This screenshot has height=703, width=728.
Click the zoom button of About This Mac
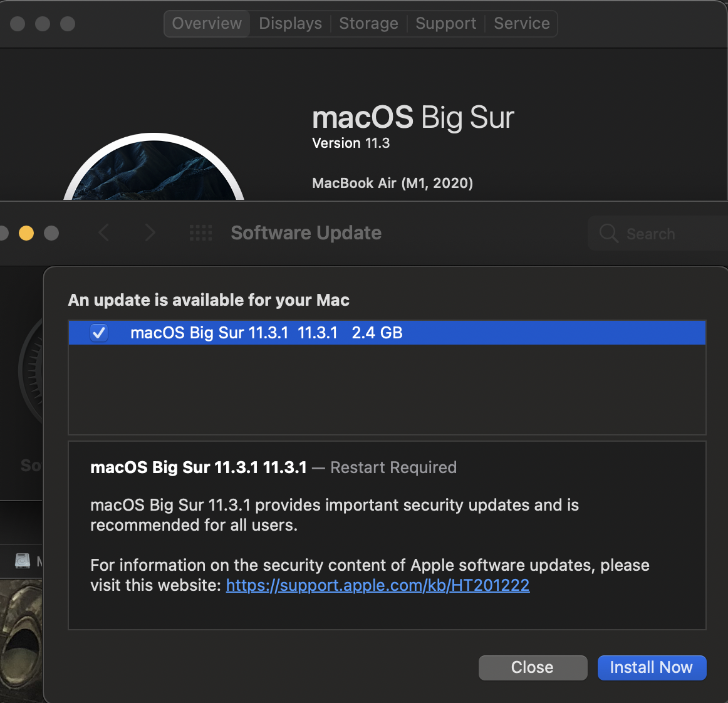pos(67,24)
